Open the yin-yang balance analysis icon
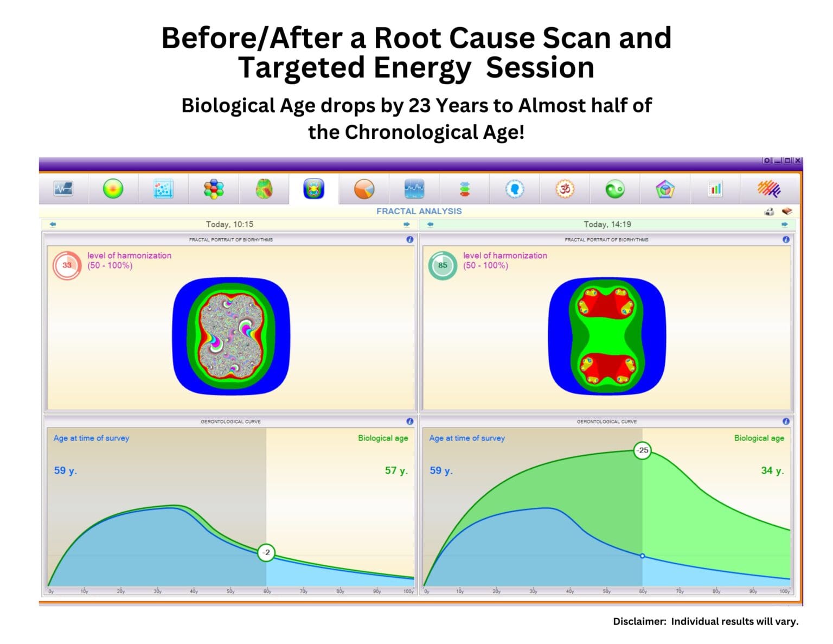This screenshot has width=833, height=644. (x=616, y=189)
